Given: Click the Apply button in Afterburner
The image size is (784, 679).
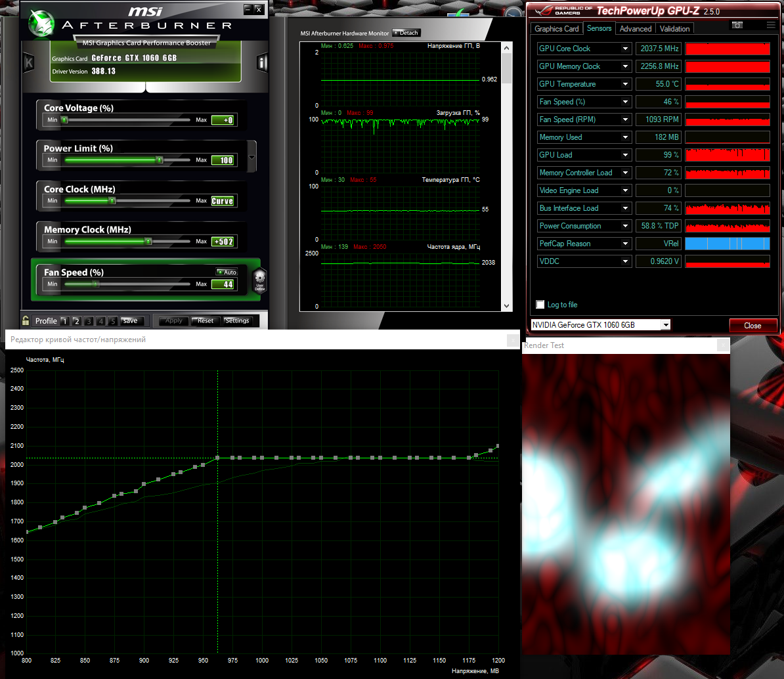Looking at the screenshot, I should (173, 321).
